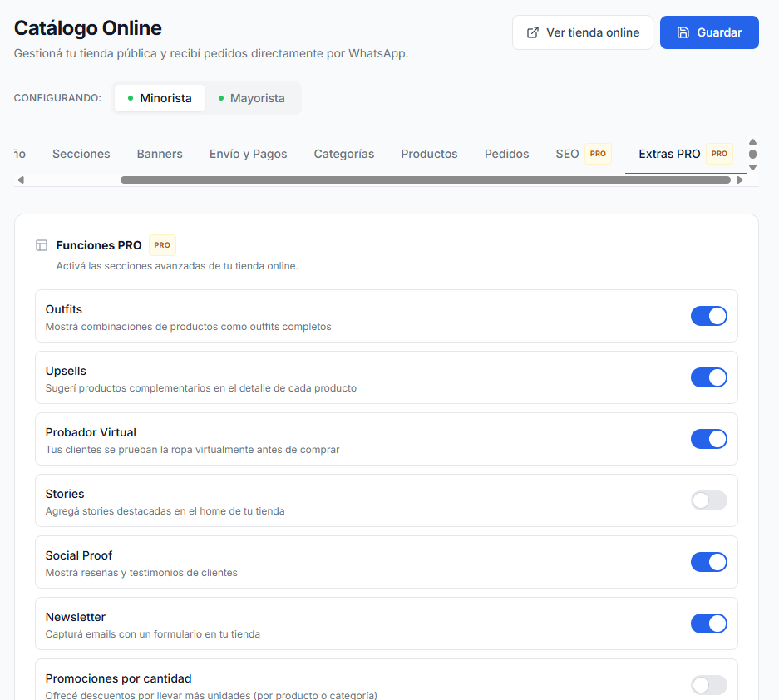
Task: Switch to Mayorista configuration
Action: pos(251,98)
